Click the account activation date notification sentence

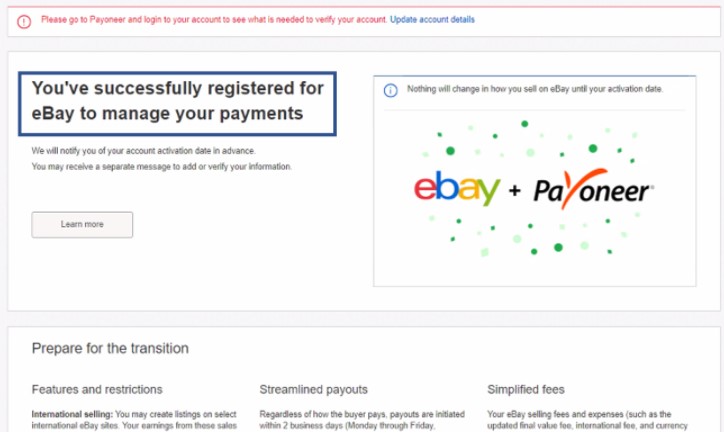[143, 151]
